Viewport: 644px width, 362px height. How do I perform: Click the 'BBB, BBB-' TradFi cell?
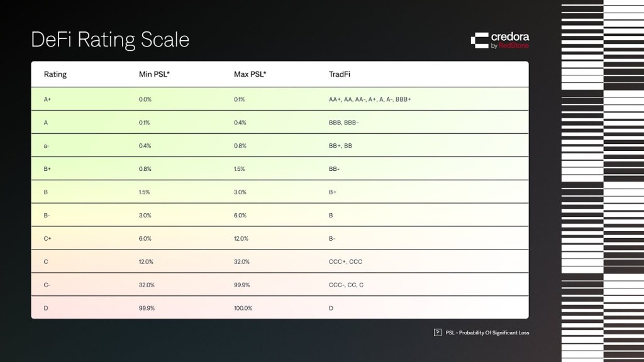(x=343, y=123)
